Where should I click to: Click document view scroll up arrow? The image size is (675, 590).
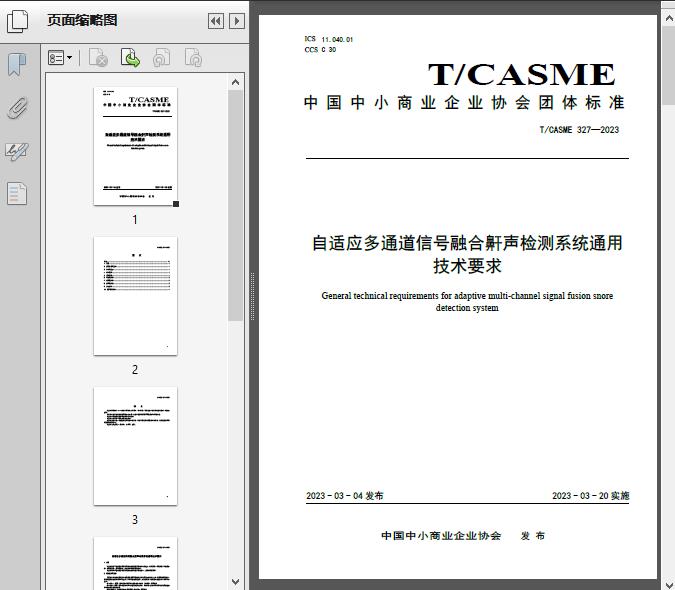click(669, 19)
